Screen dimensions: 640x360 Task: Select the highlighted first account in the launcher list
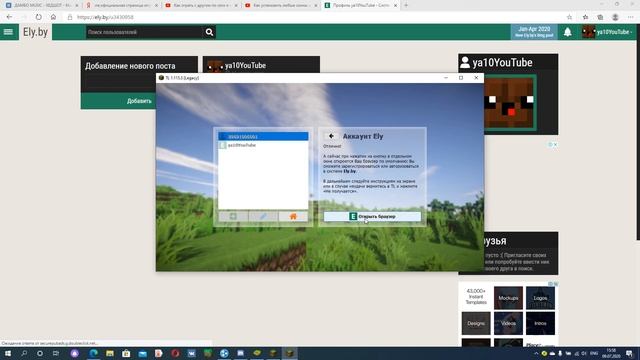263,136
